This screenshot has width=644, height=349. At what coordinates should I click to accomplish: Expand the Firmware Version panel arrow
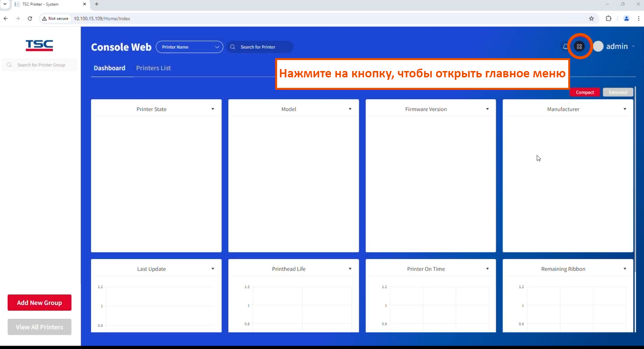coord(487,109)
